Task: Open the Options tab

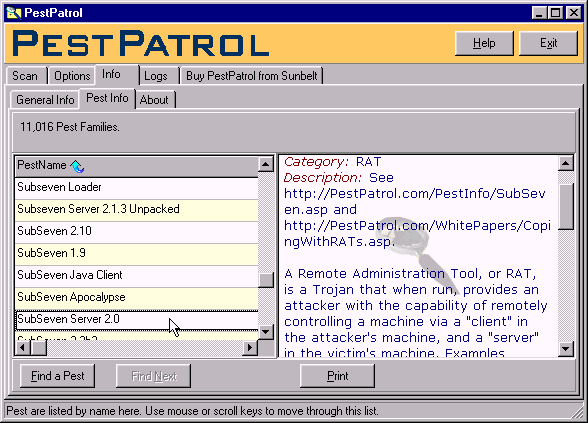Action: tap(72, 76)
